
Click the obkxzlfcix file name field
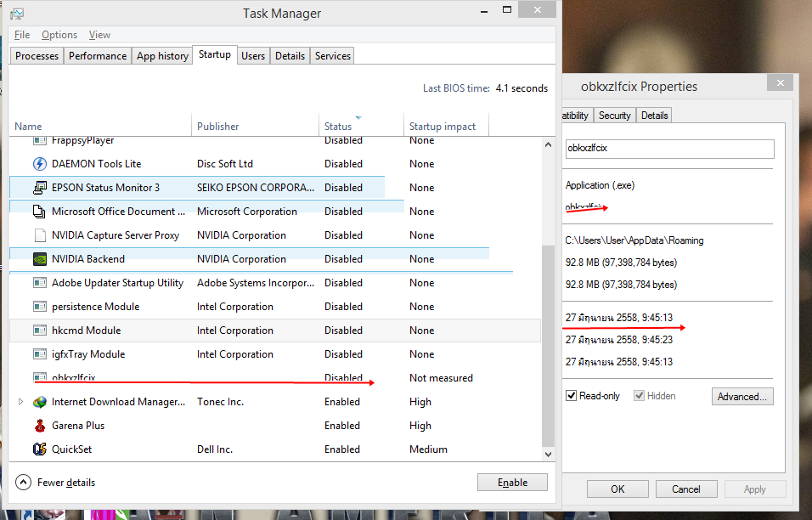coord(669,149)
